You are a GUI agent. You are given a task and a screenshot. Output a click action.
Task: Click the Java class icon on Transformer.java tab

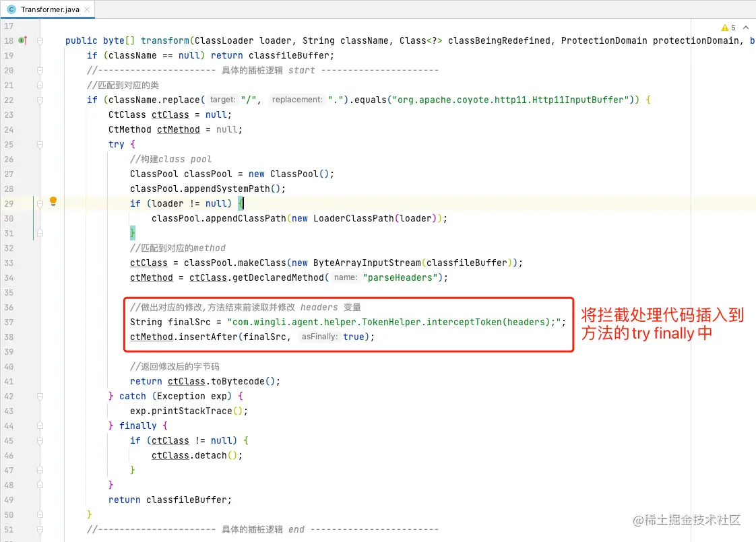click(x=11, y=9)
